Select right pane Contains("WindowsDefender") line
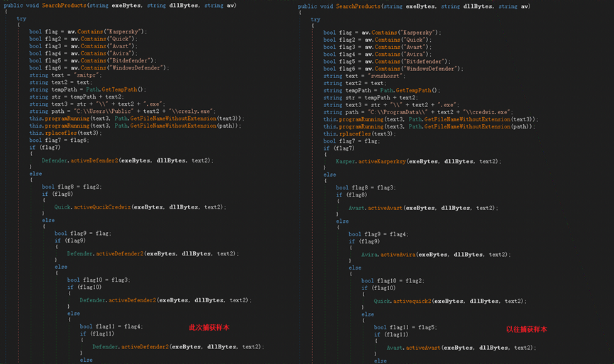 pos(393,69)
